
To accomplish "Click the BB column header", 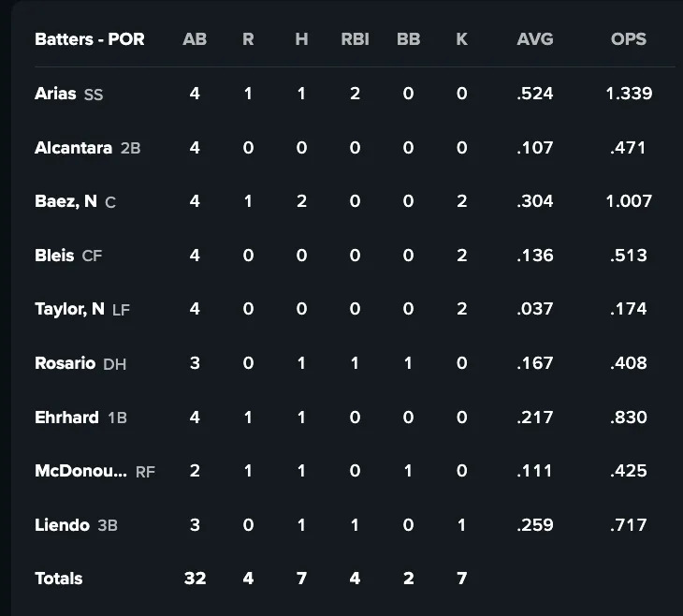I will coord(408,39).
